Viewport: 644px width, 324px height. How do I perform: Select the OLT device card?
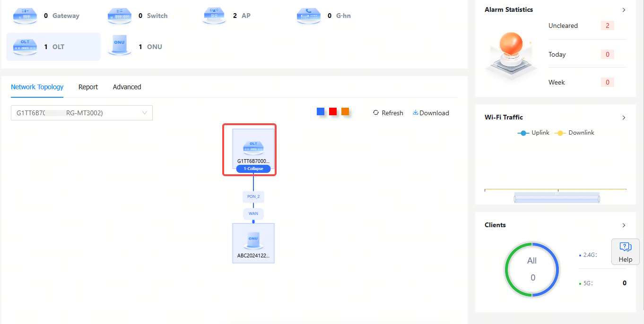click(x=53, y=47)
